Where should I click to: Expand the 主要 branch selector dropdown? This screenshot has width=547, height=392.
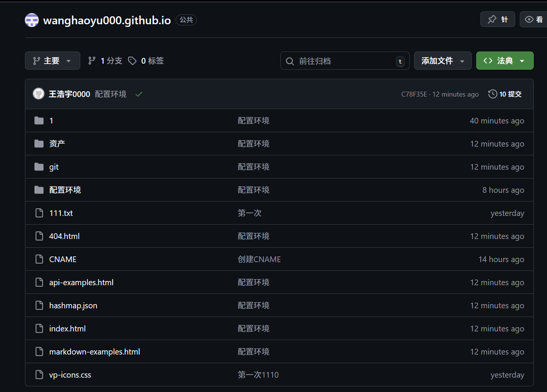click(x=52, y=61)
